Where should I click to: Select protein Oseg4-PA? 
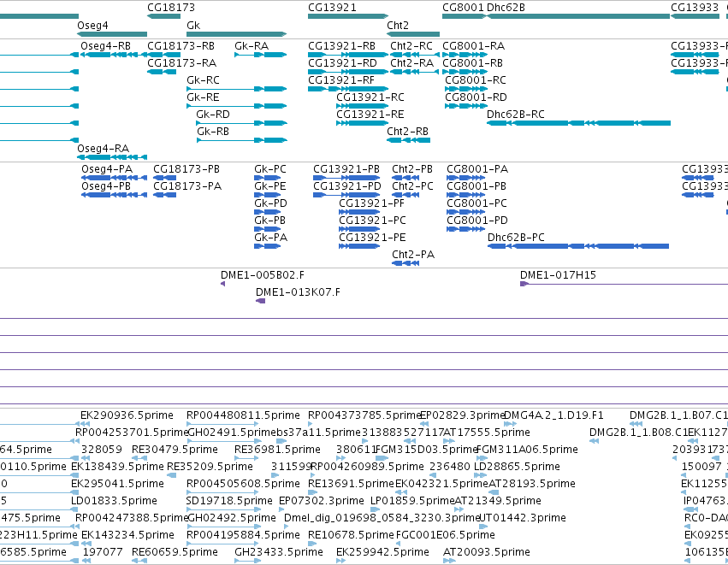[x=115, y=178]
